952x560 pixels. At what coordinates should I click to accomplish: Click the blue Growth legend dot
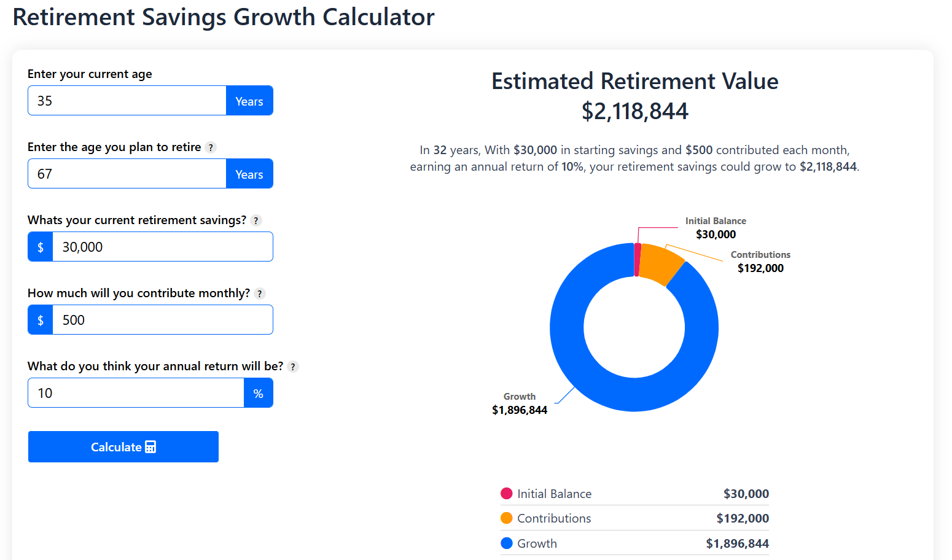pyautogui.click(x=506, y=543)
